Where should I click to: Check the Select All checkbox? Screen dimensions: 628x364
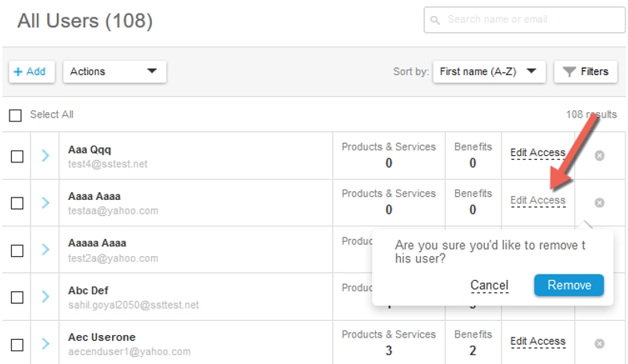15,115
